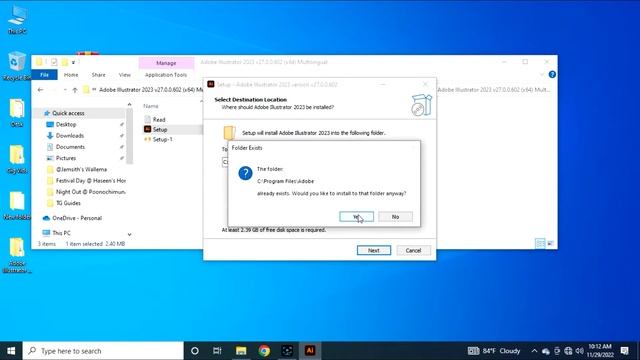The width and height of the screenshot is (640, 360).
Task: Select the Setup file
Action: (x=160, y=129)
